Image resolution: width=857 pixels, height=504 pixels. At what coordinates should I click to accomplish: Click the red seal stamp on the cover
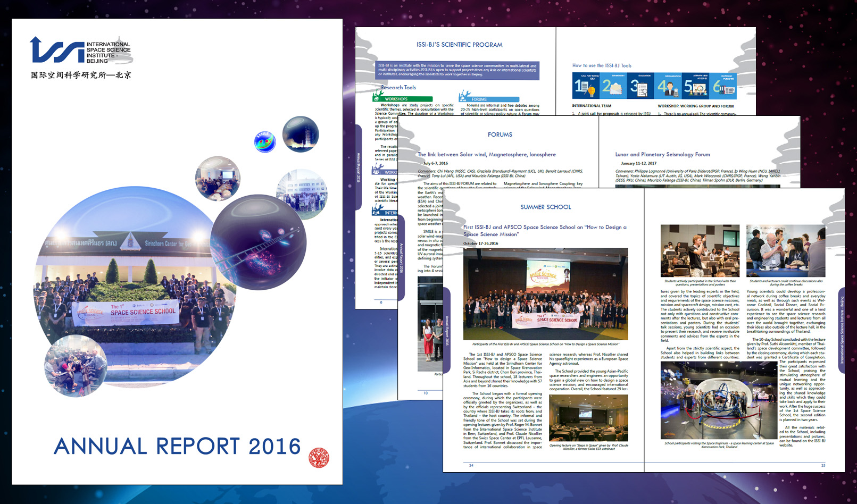click(x=319, y=458)
